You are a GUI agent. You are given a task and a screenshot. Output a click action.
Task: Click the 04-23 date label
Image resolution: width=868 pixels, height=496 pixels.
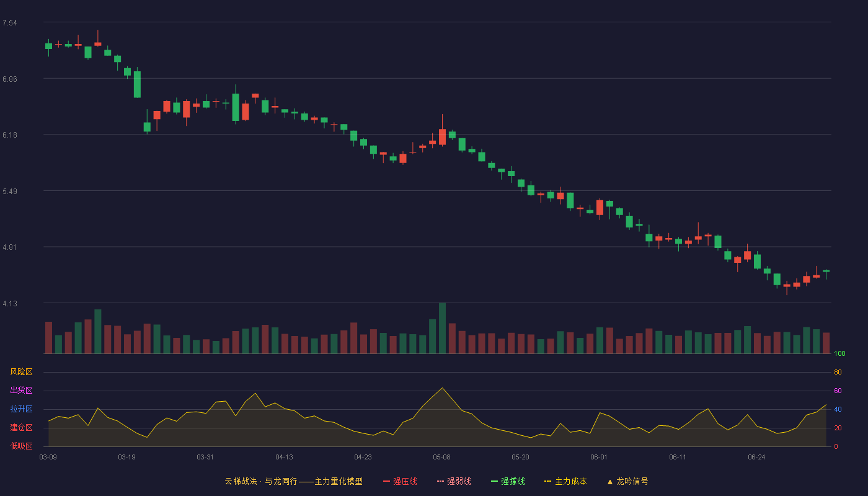363,457
